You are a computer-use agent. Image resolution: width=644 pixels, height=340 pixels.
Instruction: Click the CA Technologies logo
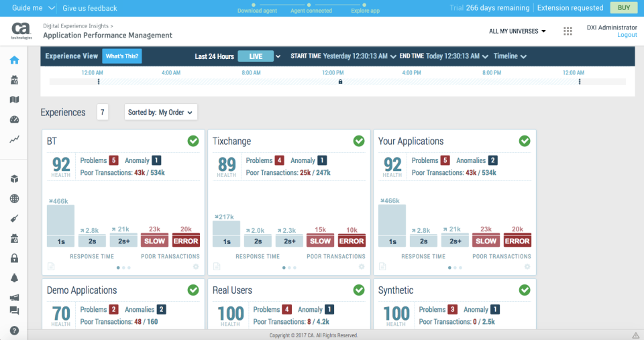coord(21,32)
